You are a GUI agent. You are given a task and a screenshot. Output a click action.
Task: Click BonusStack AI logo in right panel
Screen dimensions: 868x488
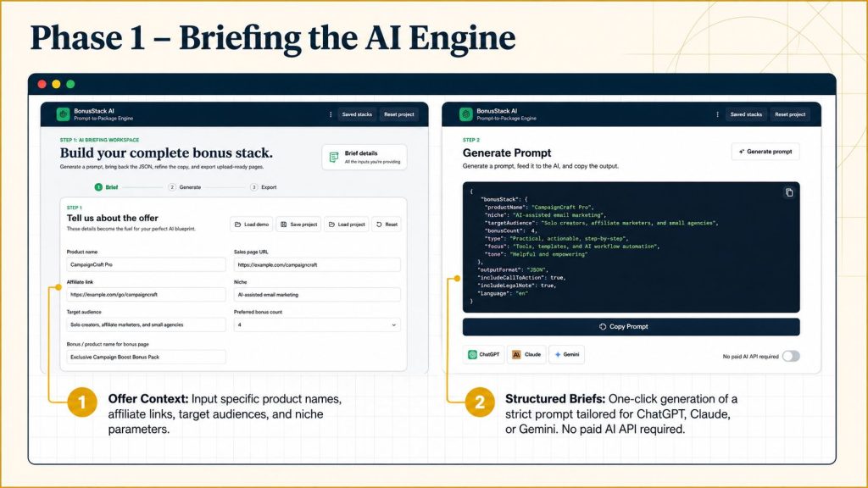[x=466, y=114]
